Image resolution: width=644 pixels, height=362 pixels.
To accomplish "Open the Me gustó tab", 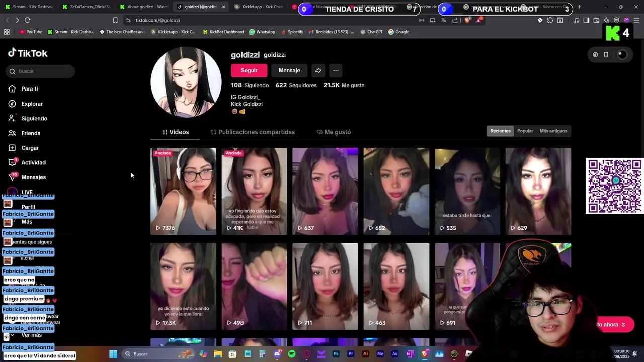I will (334, 132).
